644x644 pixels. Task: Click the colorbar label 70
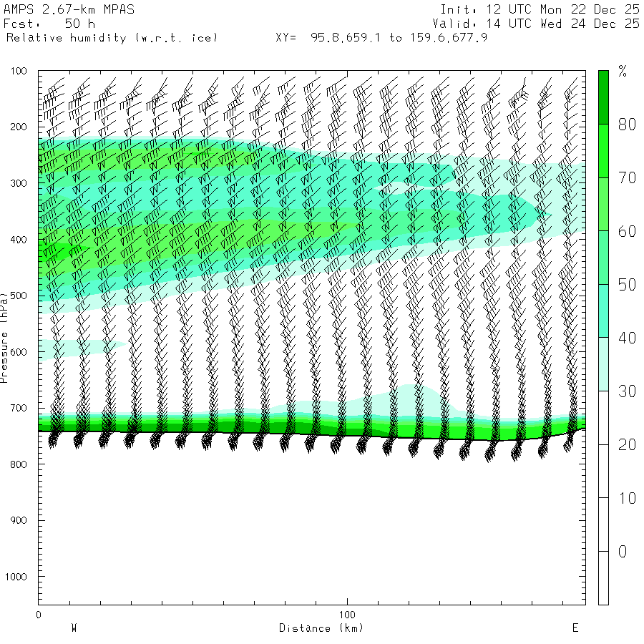[x=627, y=177]
